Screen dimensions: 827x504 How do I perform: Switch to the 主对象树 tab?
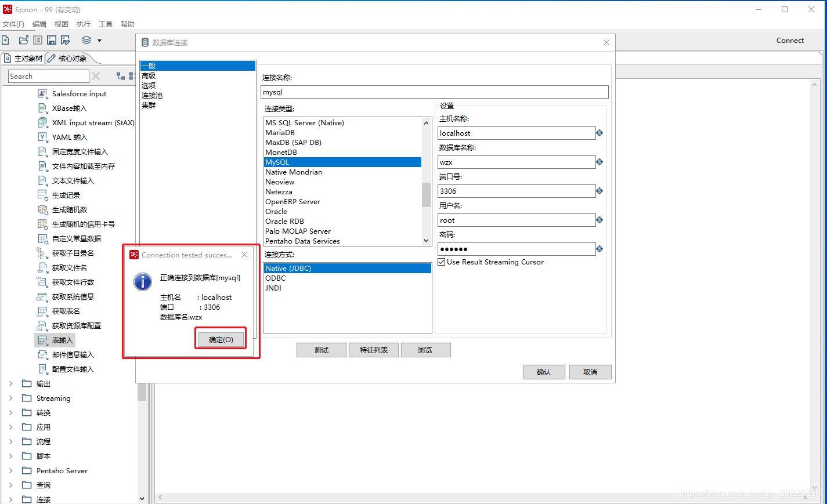coord(23,58)
